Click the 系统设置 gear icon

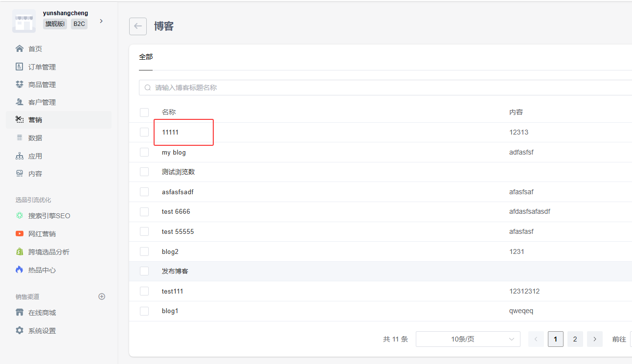tap(20, 331)
